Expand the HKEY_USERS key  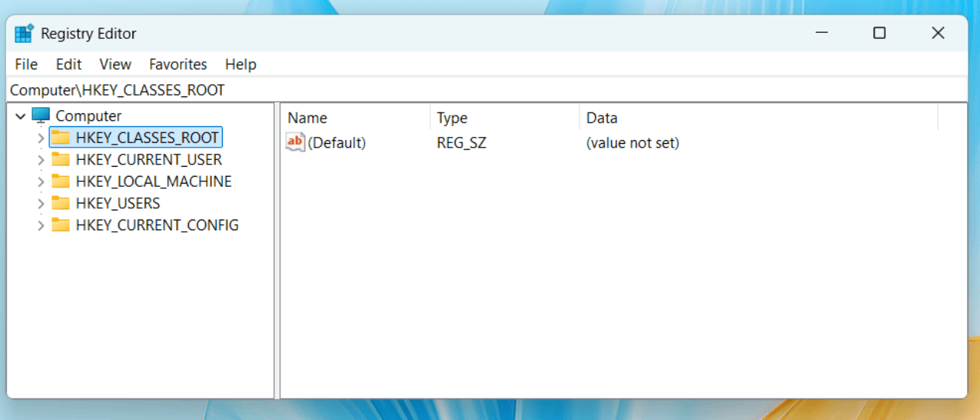tap(41, 203)
